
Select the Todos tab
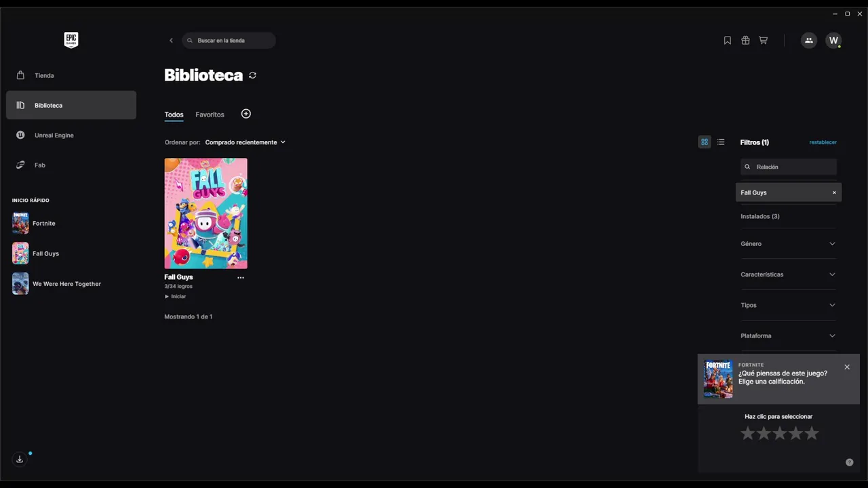(x=174, y=115)
